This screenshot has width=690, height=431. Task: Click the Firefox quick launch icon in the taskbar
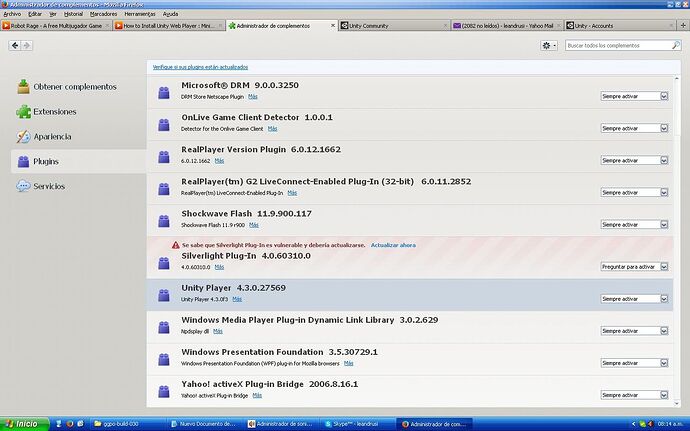[70, 424]
